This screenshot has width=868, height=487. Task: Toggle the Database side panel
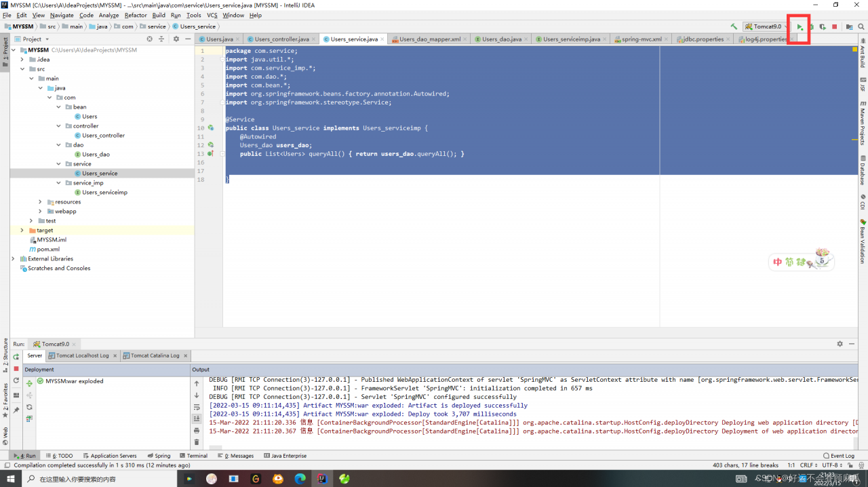click(863, 170)
